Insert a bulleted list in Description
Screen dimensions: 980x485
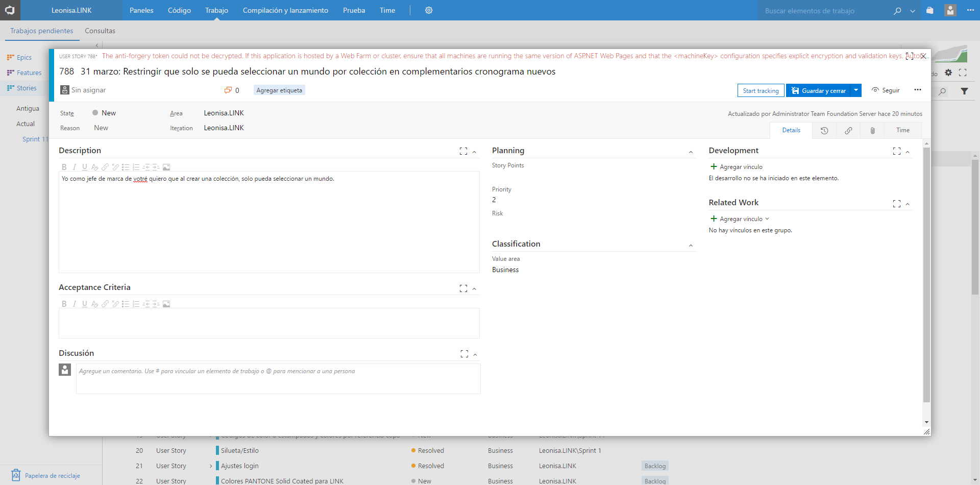(x=126, y=167)
